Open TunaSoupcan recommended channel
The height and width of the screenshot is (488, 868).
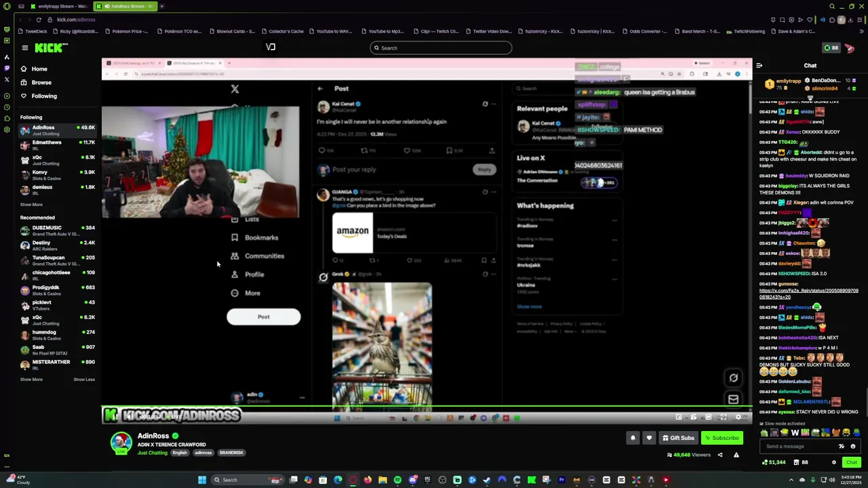pyautogui.click(x=58, y=260)
